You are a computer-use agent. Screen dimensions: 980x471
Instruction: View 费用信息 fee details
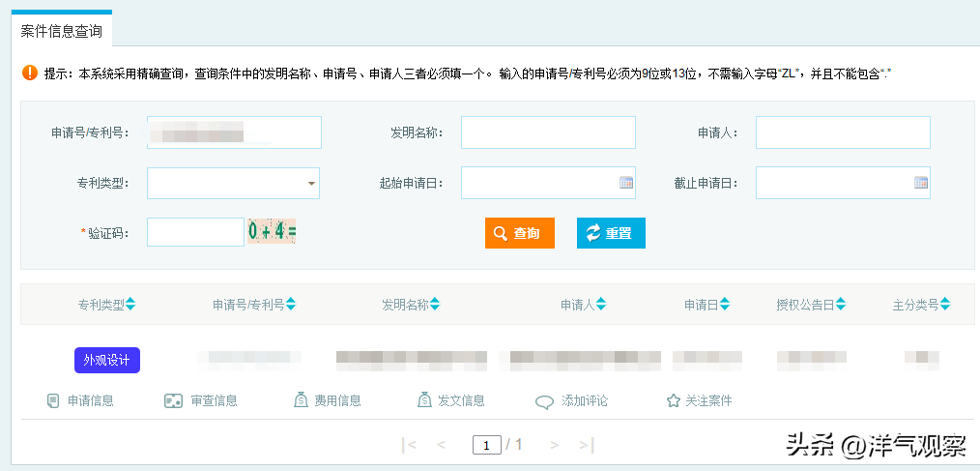coord(328,400)
